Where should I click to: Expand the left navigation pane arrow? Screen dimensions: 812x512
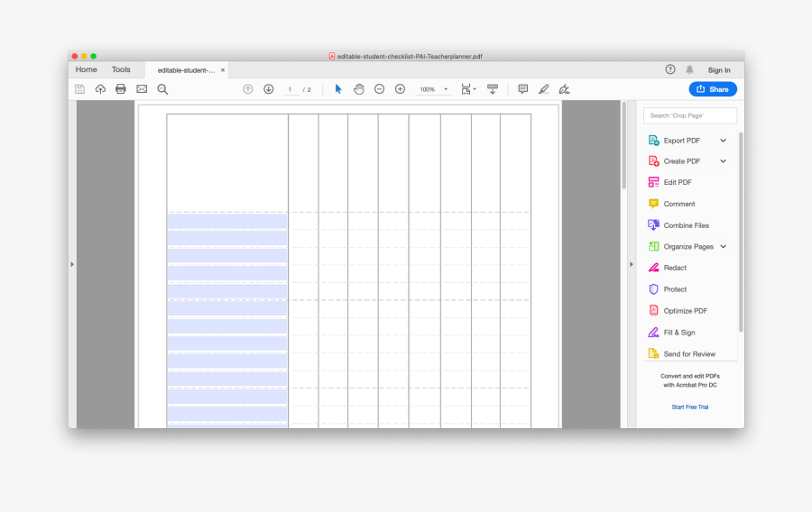[x=72, y=264]
